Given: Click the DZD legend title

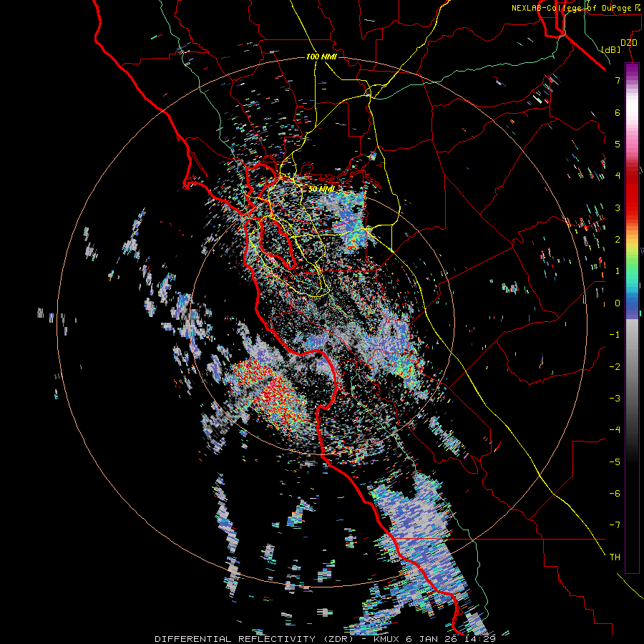Looking at the screenshot, I should 629,43.
